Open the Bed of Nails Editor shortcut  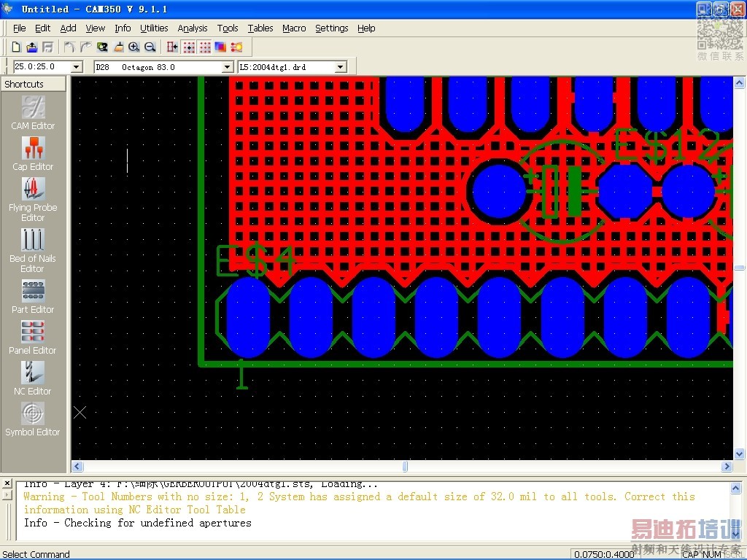tap(33, 251)
